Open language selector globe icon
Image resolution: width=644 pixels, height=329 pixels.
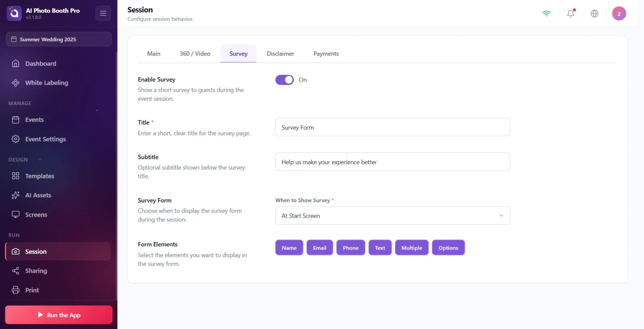coord(594,13)
